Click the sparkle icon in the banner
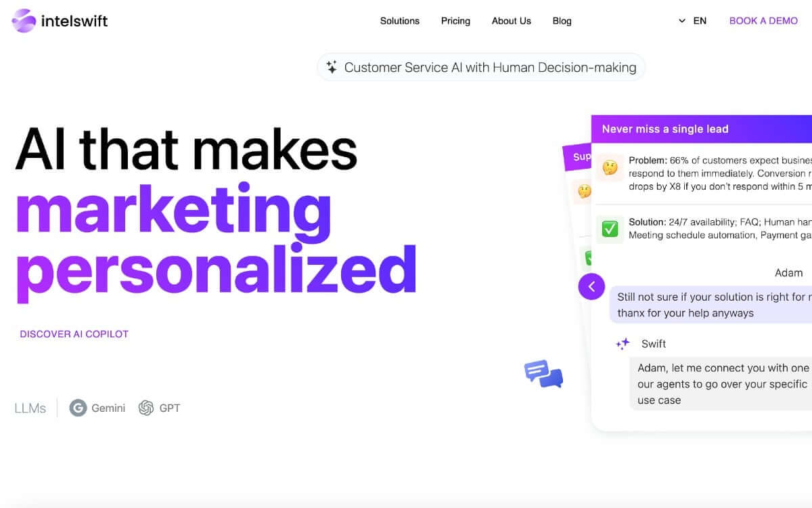The width and height of the screenshot is (812, 508). [x=332, y=67]
